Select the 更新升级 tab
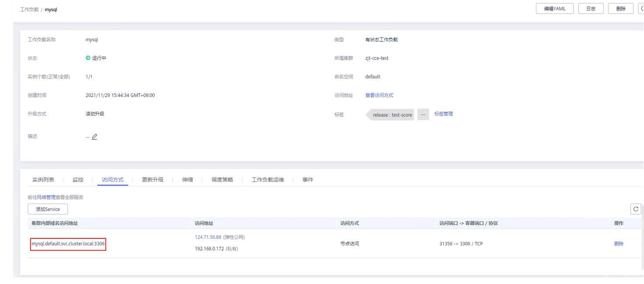The image size is (644, 284). click(153, 180)
